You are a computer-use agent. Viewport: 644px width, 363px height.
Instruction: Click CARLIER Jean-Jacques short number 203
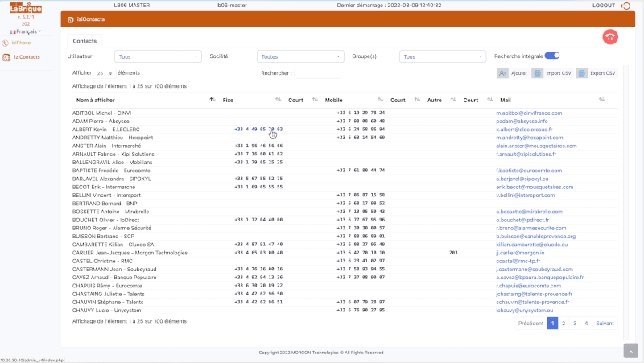click(x=453, y=253)
